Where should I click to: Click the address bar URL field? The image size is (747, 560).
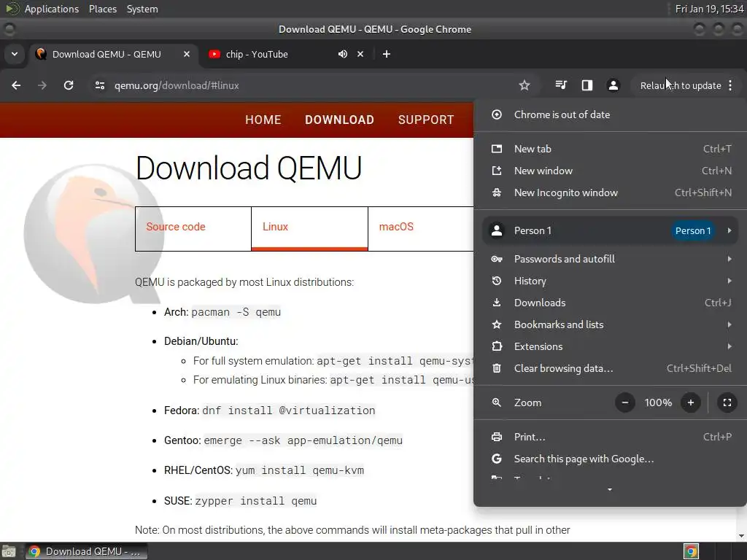tap(305, 86)
